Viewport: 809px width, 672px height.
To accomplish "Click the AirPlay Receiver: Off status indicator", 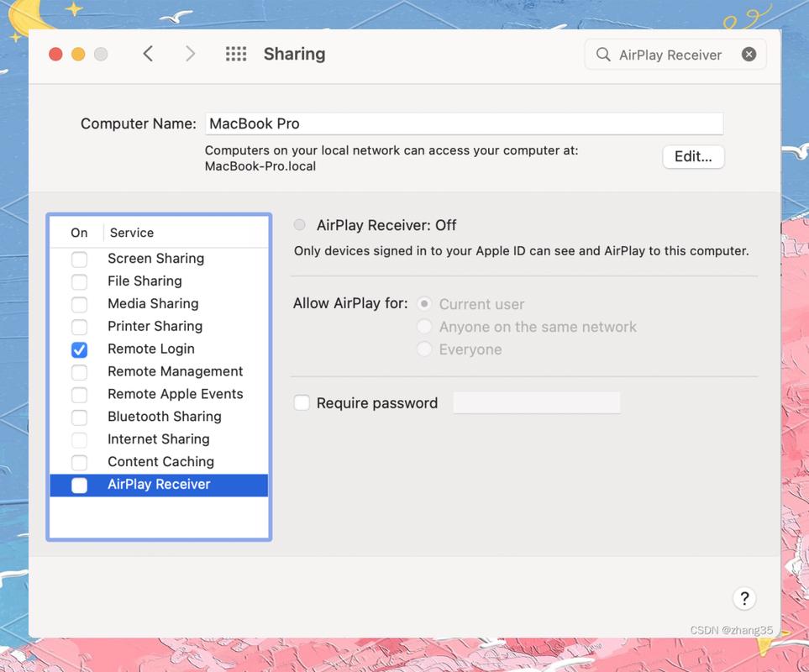I will click(299, 225).
